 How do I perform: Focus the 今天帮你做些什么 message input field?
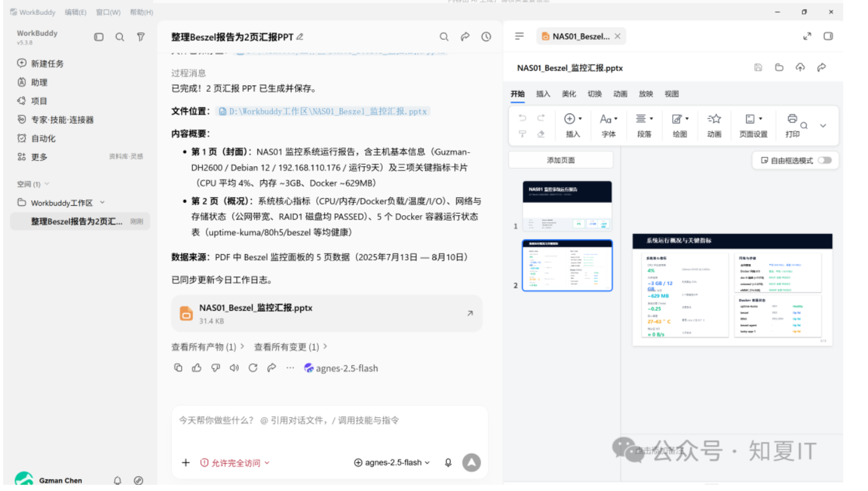330,420
